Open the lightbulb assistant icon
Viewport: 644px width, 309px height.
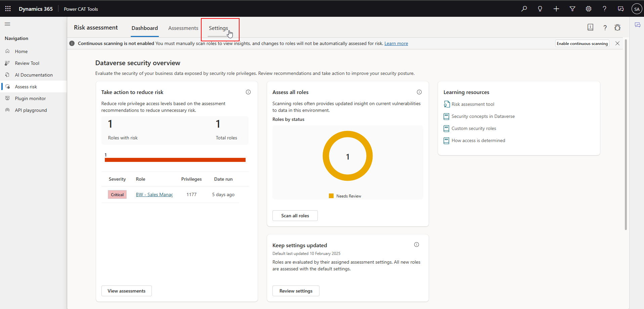[540, 9]
